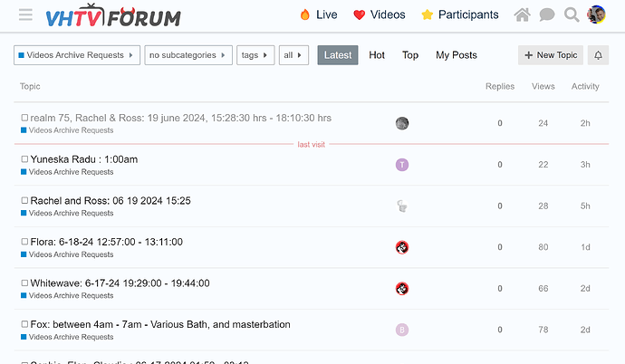Screen dimensions: 625x364
Task: Tick the Whitewave topic checkbox
Action: tap(25, 283)
